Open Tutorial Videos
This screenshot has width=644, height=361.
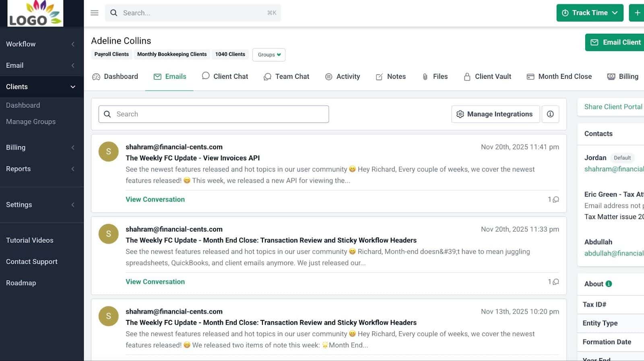point(30,240)
